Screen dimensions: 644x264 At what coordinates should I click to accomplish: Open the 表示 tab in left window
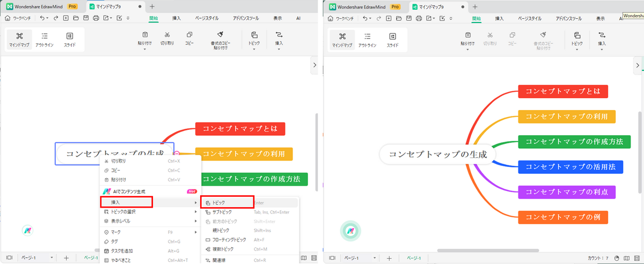click(277, 18)
